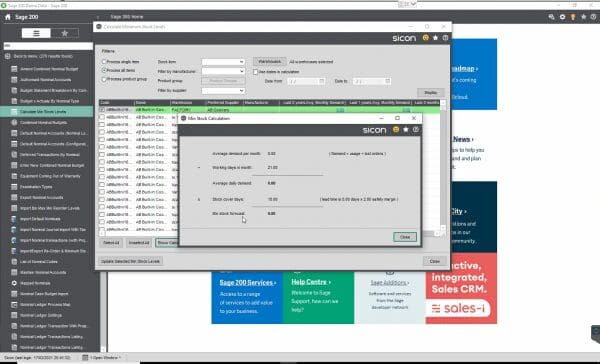Click the settings gear in Sage 200 header

click(x=562, y=17)
